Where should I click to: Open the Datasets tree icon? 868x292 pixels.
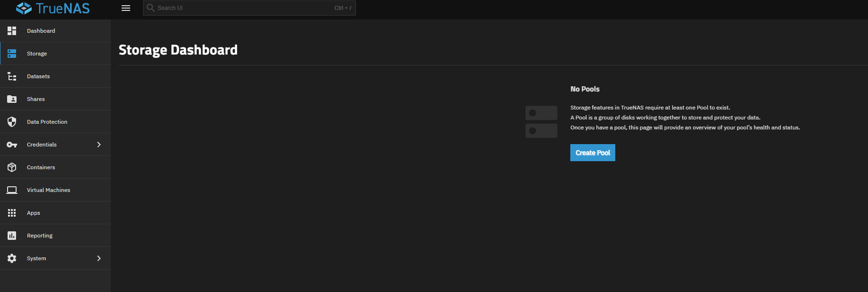coord(12,76)
